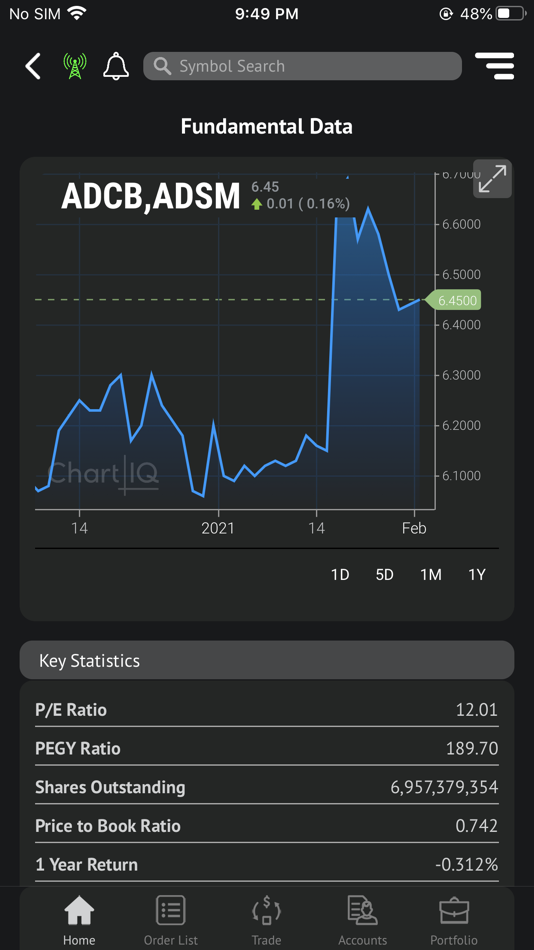Open notifications via the bell icon
Screen dimensions: 534x950
coord(116,66)
